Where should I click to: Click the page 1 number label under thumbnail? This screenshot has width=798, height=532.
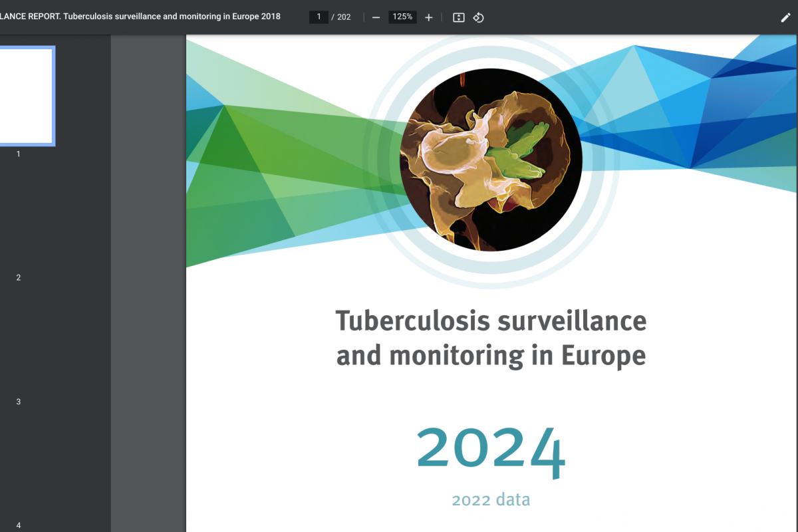[x=19, y=154]
